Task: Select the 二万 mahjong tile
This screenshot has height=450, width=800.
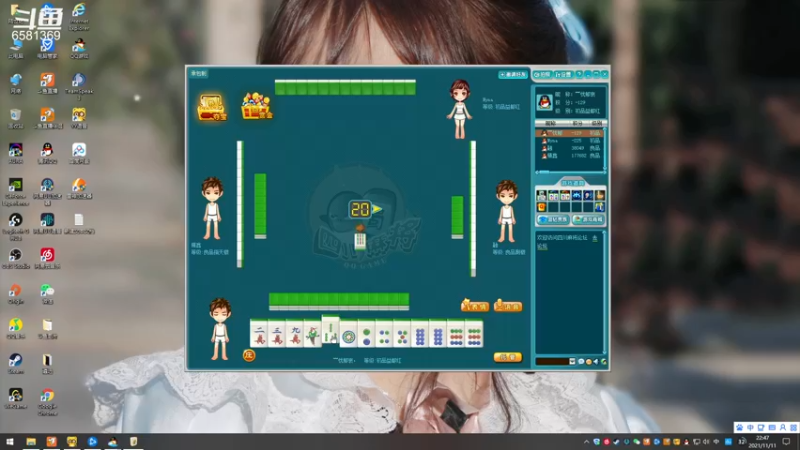Action: point(259,333)
